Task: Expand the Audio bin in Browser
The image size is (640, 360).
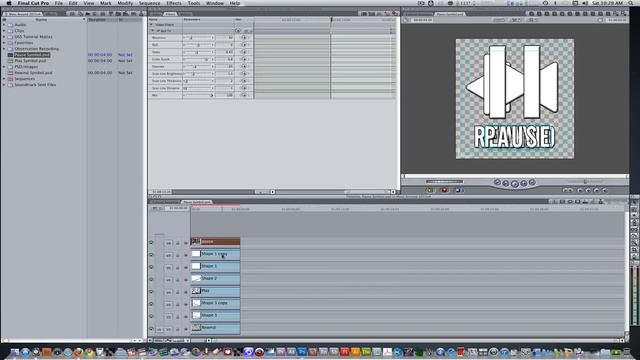Action: point(4,25)
